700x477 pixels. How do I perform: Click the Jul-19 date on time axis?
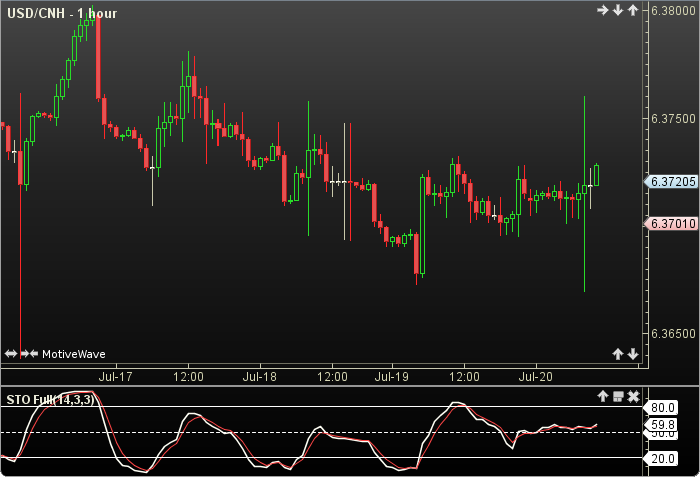pyautogui.click(x=392, y=377)
